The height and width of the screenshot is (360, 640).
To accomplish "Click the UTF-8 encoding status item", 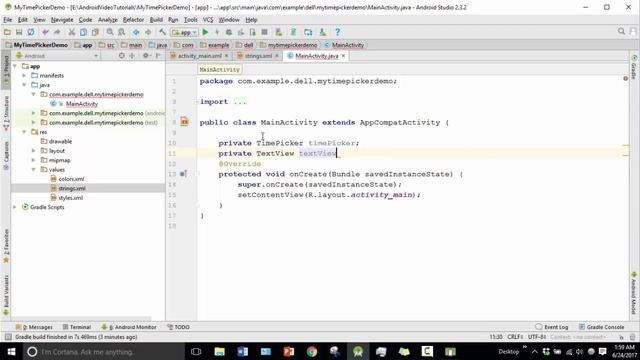I will point(537,337).
